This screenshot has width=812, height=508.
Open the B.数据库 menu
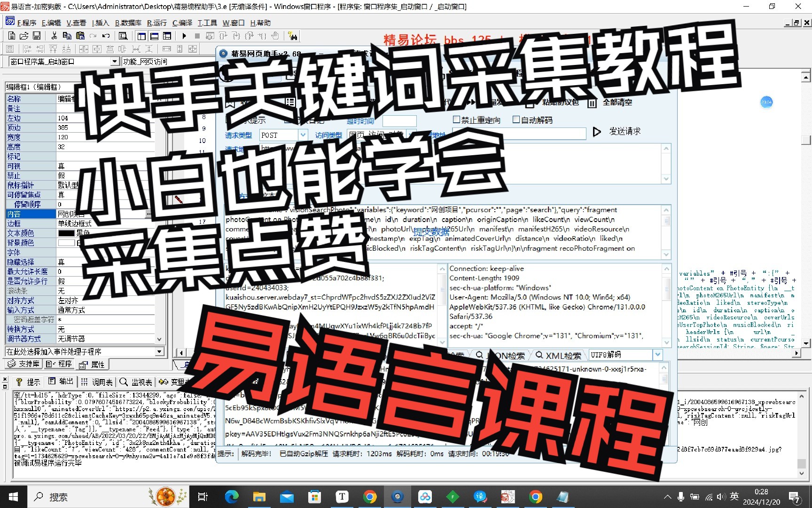tap(128, 23)
